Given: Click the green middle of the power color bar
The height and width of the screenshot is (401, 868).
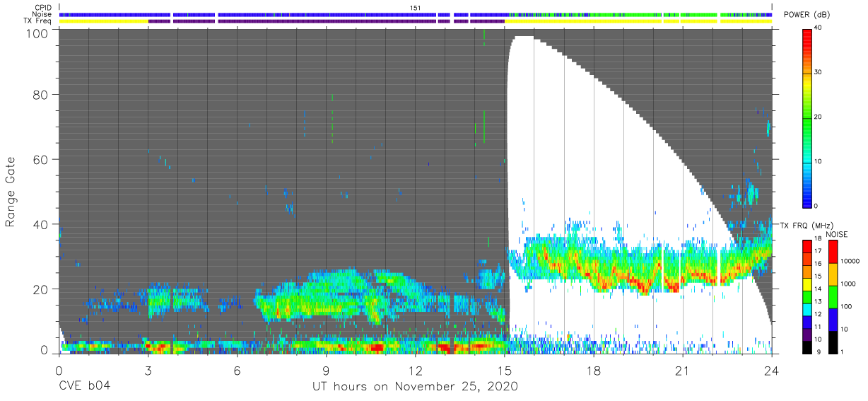Looking at the screenshot, I should click(808, 117).
